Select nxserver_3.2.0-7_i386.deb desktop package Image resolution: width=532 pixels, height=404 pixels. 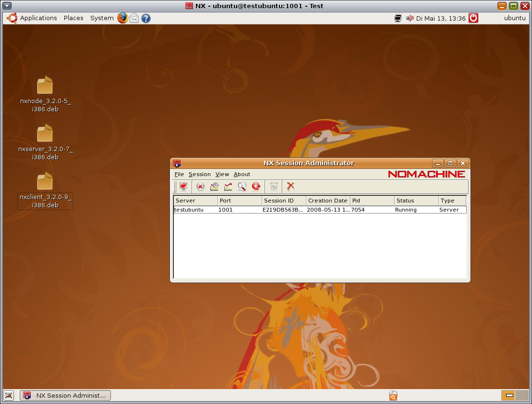(x=45, y=143)
